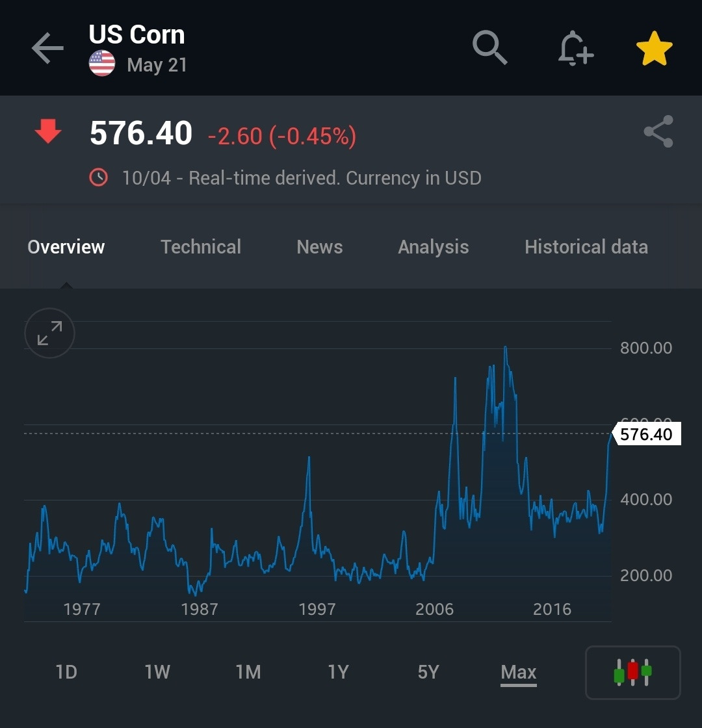Select the 1D chart range
This screenshot has height=728, width=702.
point(66,672)
